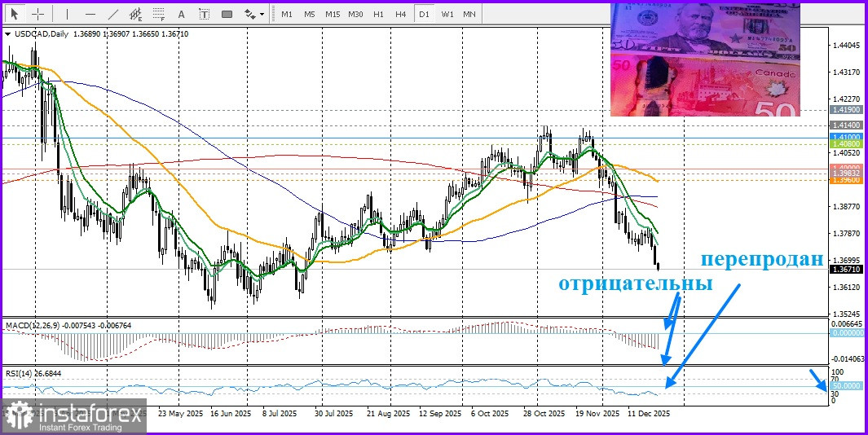Pick the trendline drawing tool
The height and width of the screenshot is (435, 868).
[x=113, y=14]
